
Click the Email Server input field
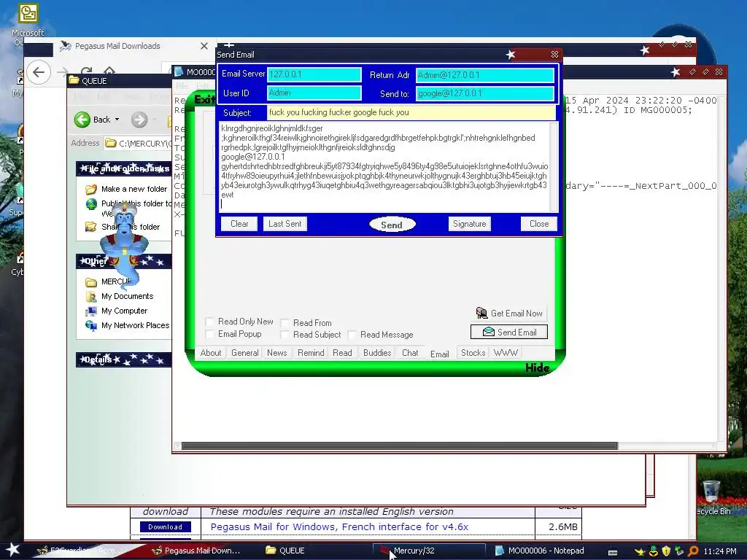(314, 74)
